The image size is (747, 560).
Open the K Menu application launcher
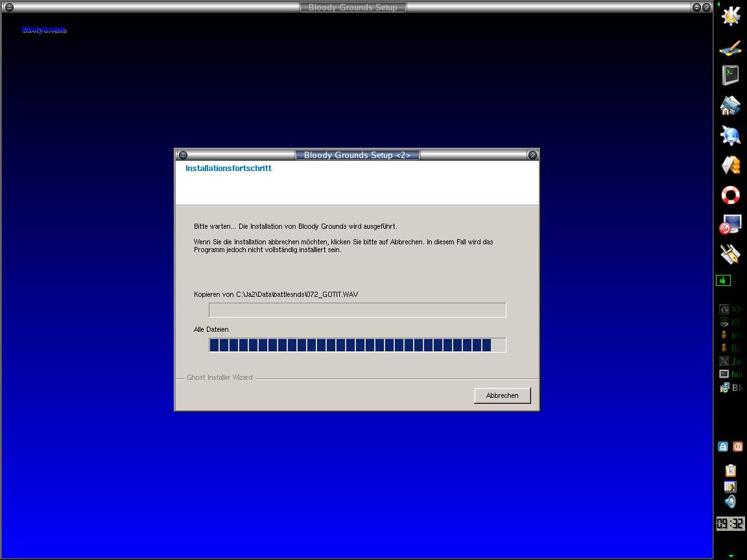click(x=730, y=16)
